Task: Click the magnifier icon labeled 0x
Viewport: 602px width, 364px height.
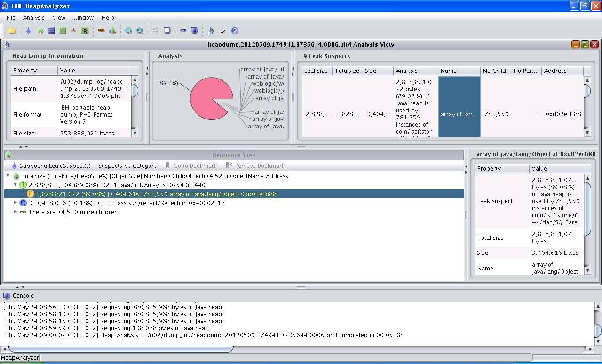Action: coord(140,31)
